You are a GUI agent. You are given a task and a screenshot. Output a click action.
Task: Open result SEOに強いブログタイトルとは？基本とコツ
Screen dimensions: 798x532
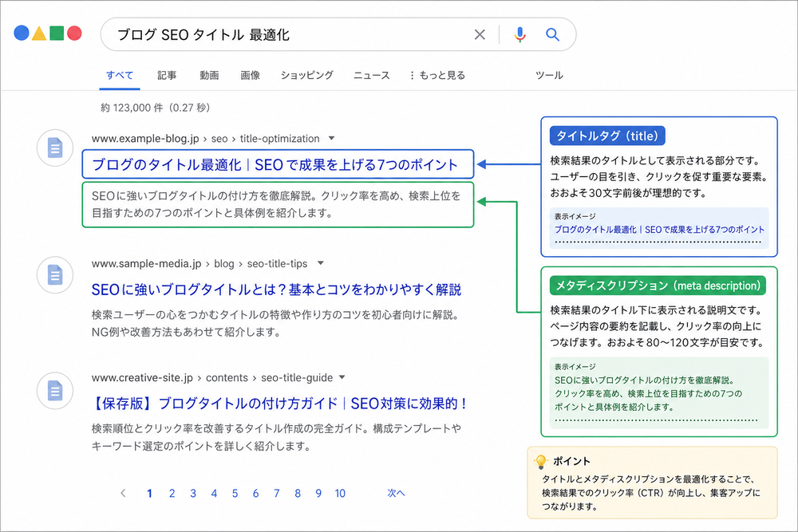[x=276, y=290]
